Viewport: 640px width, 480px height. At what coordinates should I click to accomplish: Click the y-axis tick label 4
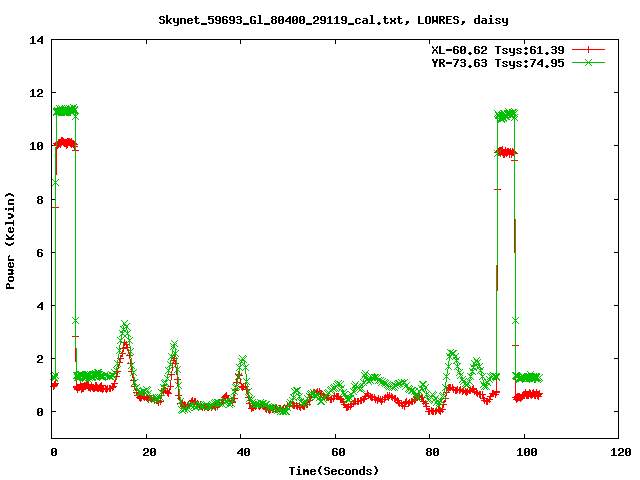click(x=40, y=306)
